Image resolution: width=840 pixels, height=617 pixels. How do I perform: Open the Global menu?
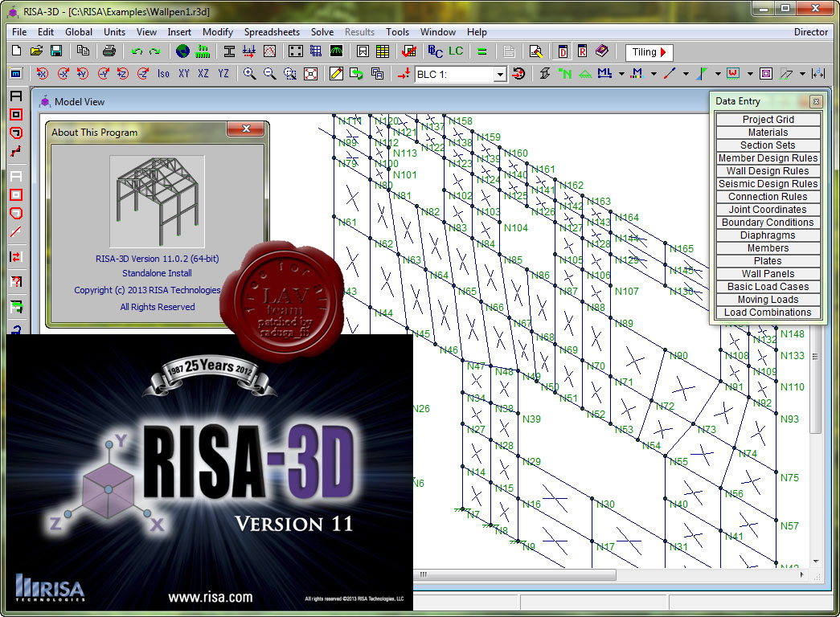click(x=79, y=32)
